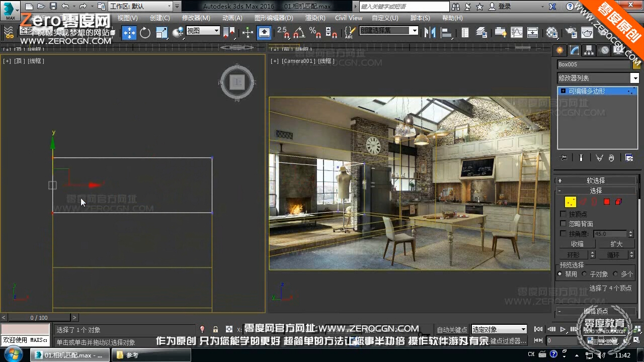Screen dimensions: 644x362
Task: Click the Save File icon
Action: pos(53,7)
